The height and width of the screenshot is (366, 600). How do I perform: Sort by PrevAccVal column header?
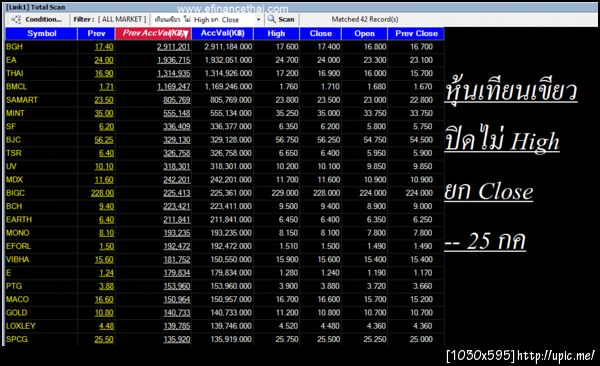tap(153, 34)
